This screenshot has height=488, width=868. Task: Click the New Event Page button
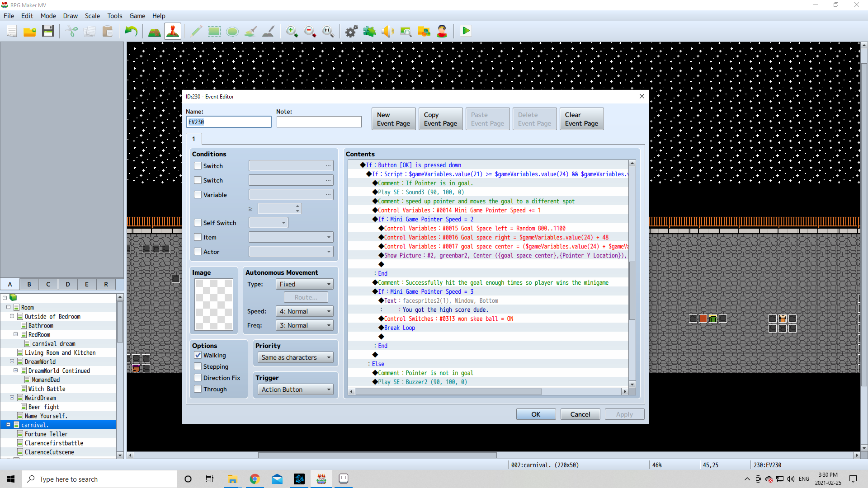tap(394, 119)
